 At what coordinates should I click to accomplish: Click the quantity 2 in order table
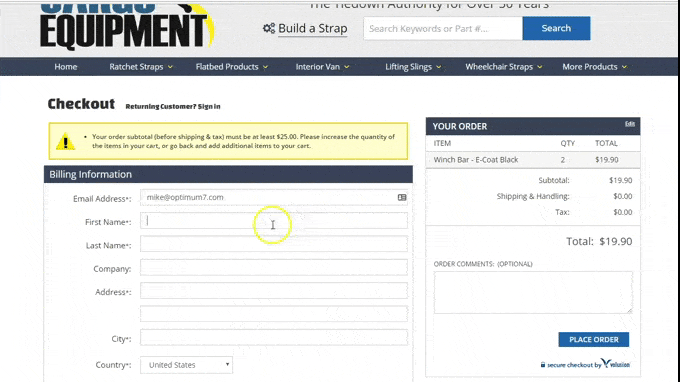(x=562, y=160)
